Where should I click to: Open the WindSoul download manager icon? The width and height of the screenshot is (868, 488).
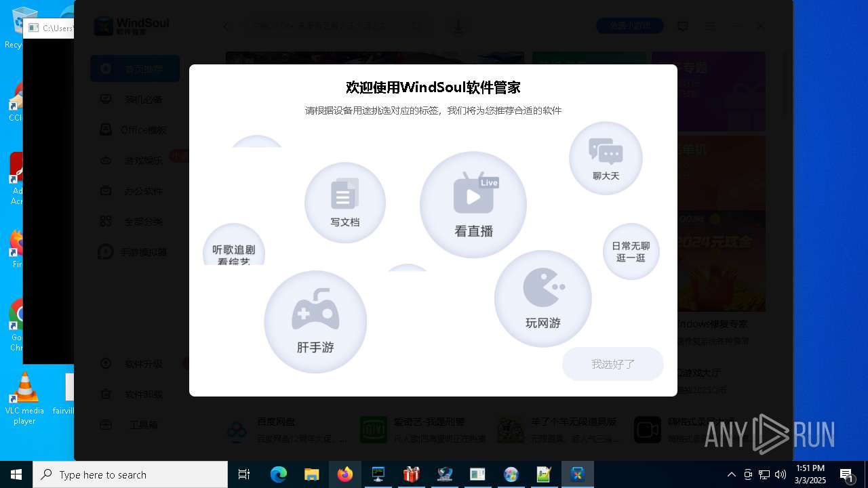point(458,26)
